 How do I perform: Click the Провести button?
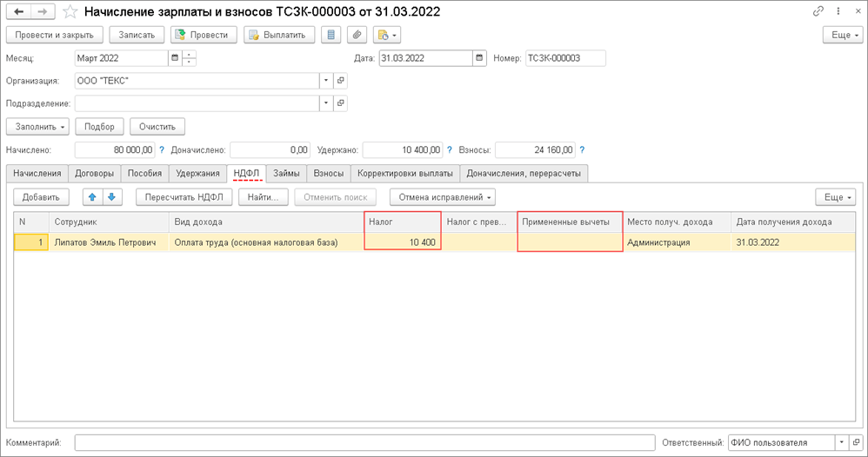204,35
